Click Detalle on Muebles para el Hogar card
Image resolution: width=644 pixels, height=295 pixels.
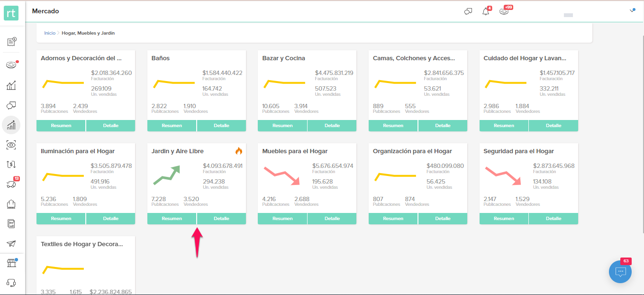pos(332,219)
